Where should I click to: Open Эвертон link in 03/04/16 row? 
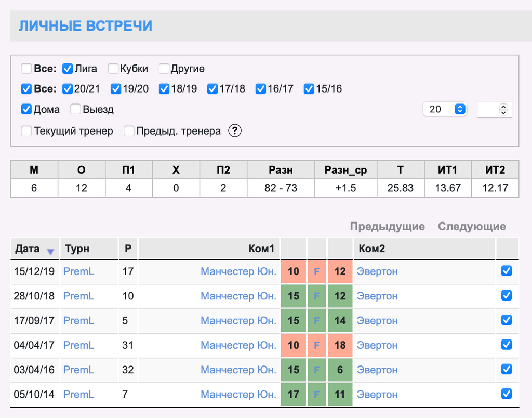pos(377,370)
